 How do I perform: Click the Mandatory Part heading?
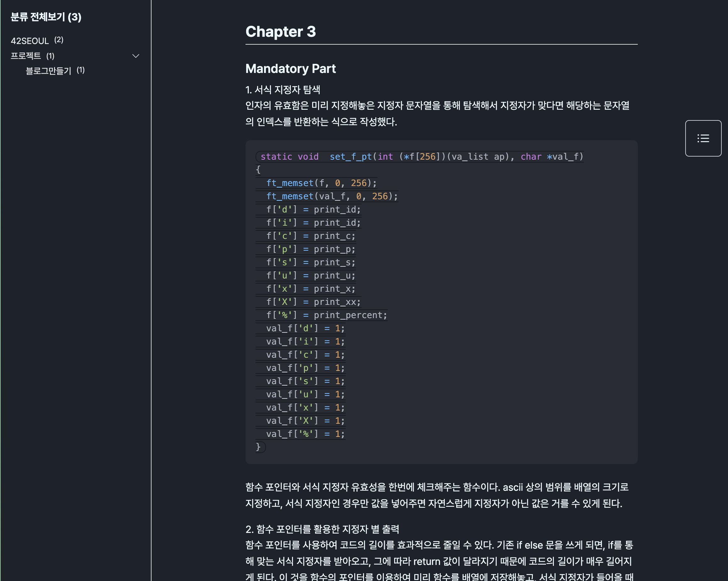(290, 69)
